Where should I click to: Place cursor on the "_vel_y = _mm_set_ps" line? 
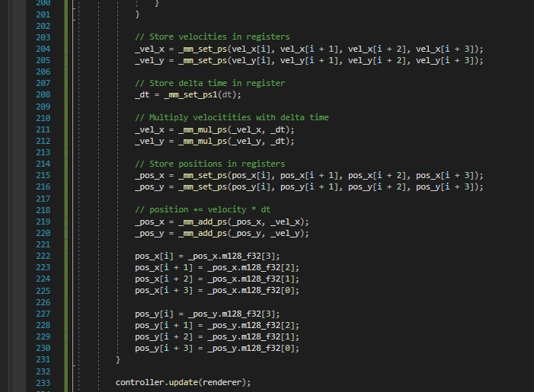[x=309, y=61]
